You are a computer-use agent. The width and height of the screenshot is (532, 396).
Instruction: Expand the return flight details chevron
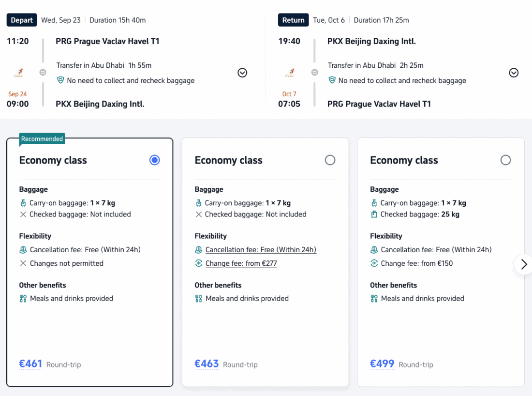pos(514,73)
